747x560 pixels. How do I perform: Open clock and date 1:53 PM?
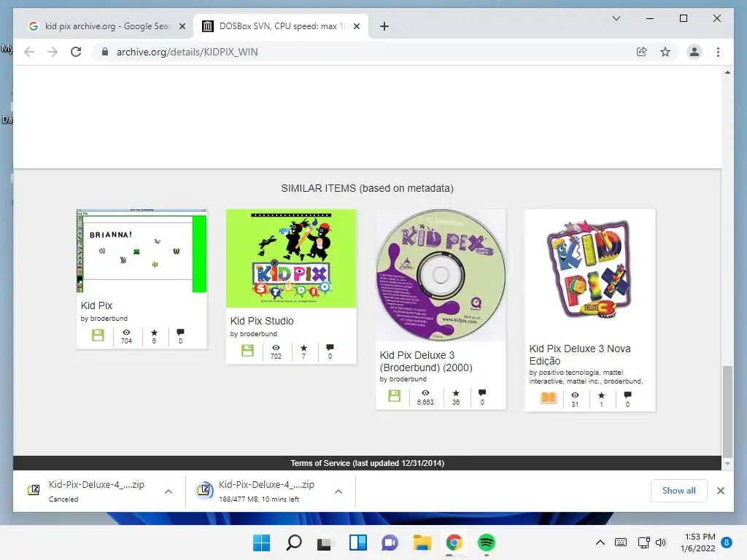698,542
